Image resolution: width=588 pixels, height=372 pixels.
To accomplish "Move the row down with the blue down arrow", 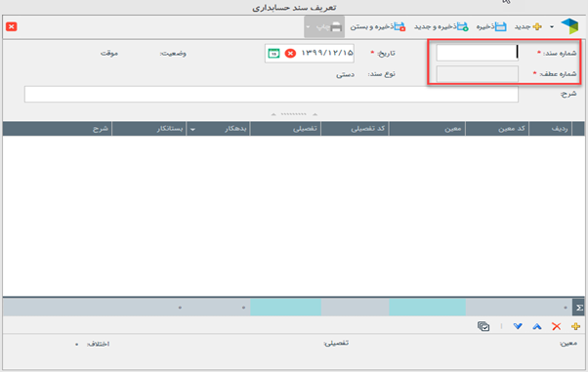I will pos(518,326).
